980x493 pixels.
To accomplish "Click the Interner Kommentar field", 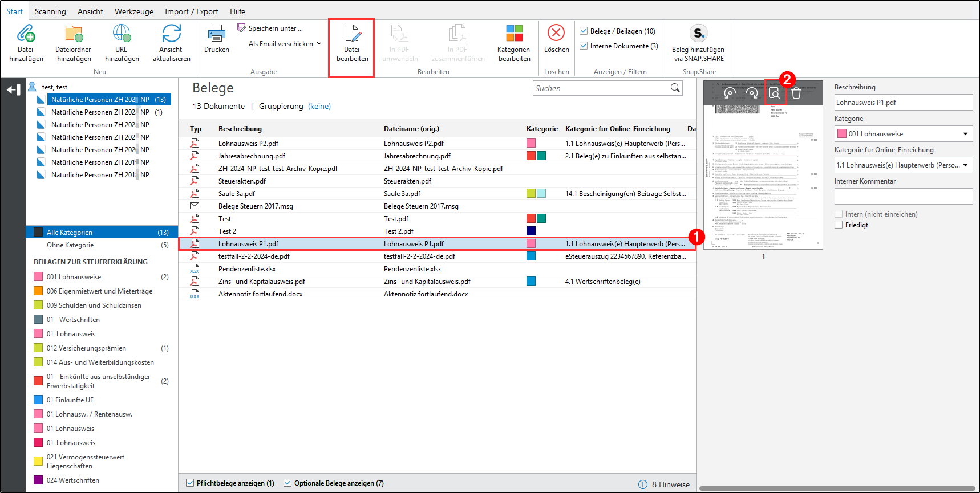I will (x=904, y=196).
